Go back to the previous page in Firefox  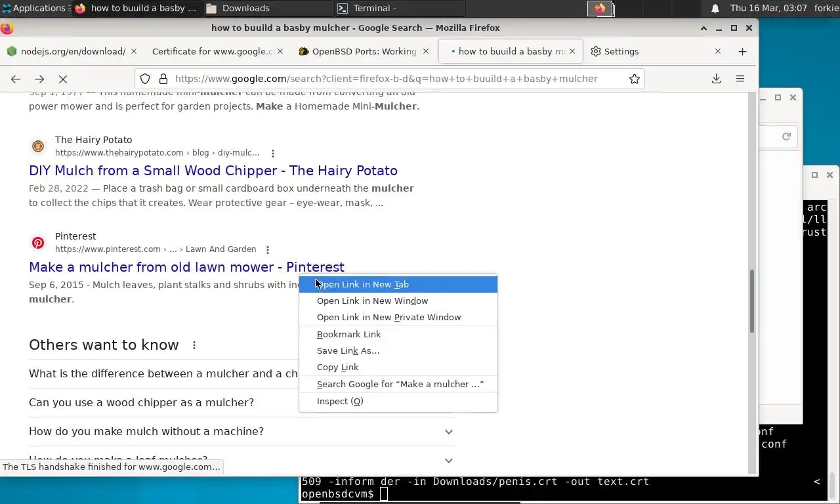tap(16, 79)
